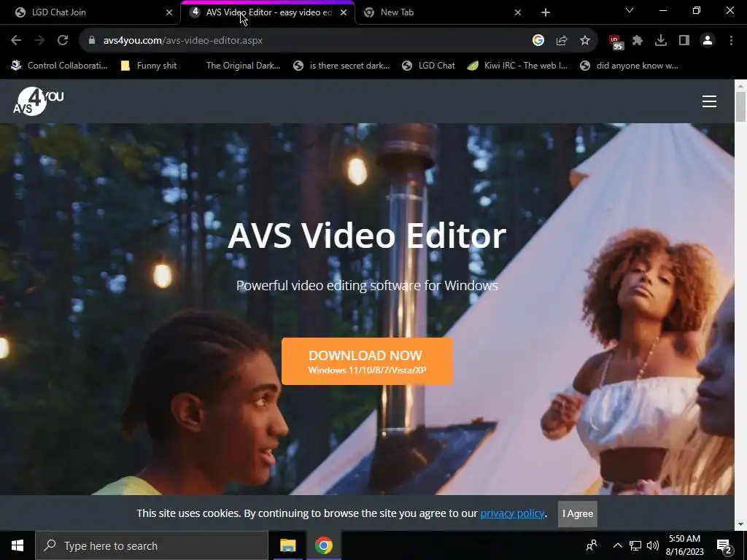Toggle the browser side panel
747x560 pixels.
(x=684, y=41)
